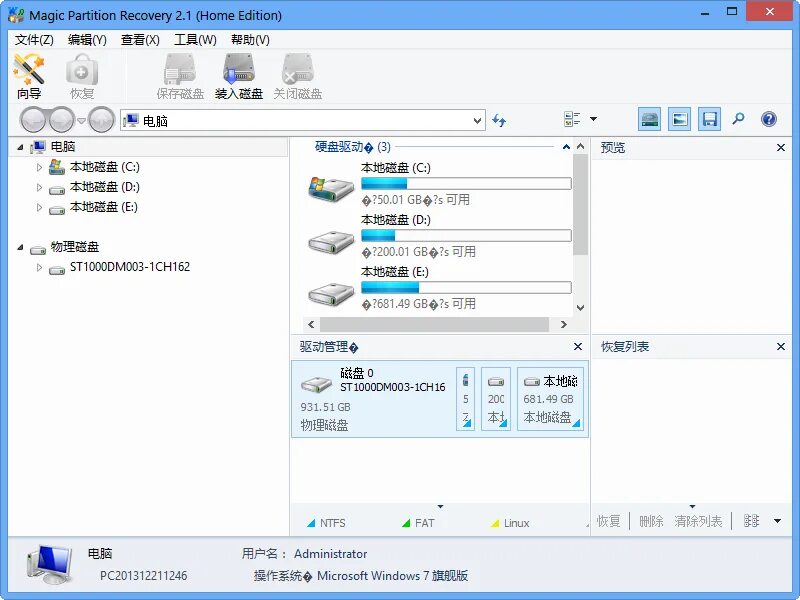Open the 文件(Z) menu
800x600 pixels.
(x=34, y=40)
